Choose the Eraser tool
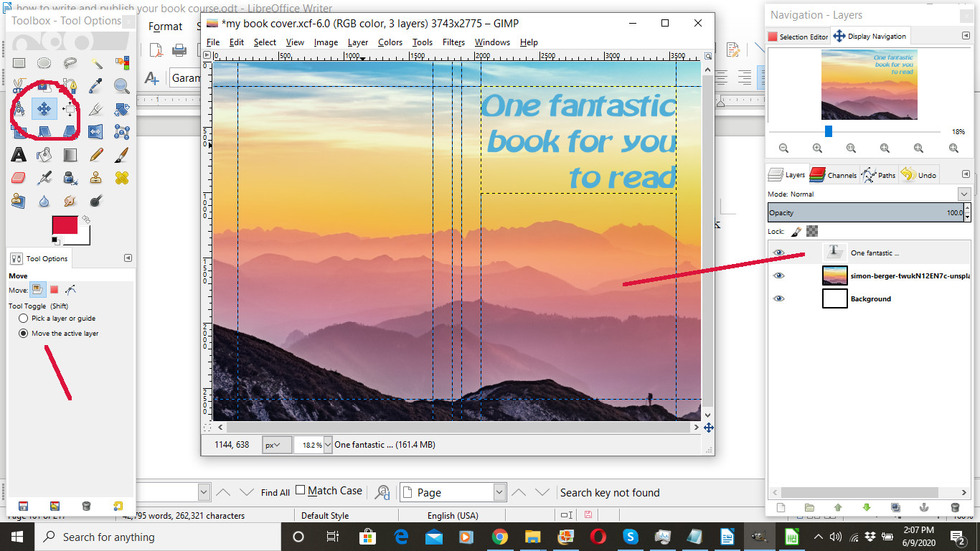 point(19,177)
